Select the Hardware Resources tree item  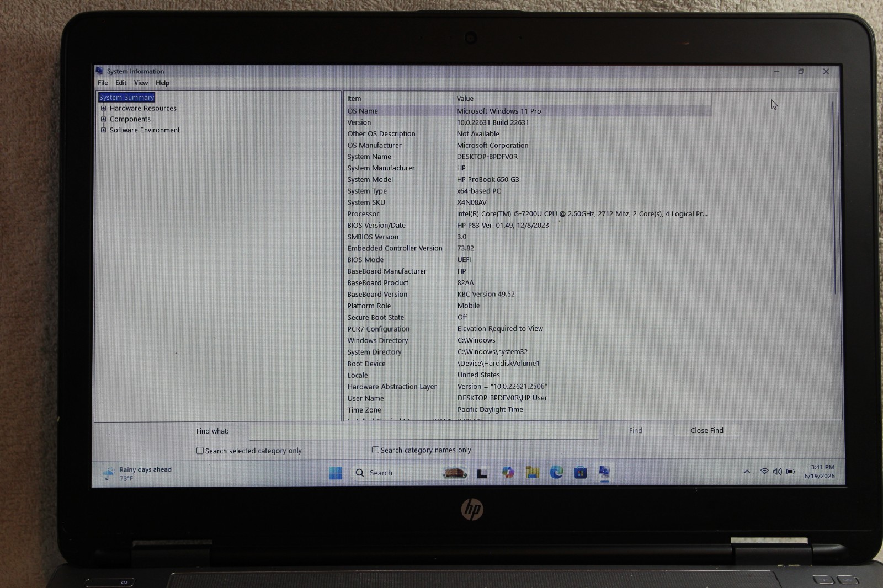[x=143, y=108]
